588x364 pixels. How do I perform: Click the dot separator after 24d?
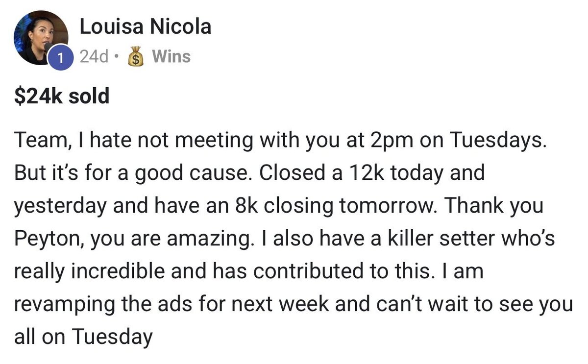click(x=116, y=57)
